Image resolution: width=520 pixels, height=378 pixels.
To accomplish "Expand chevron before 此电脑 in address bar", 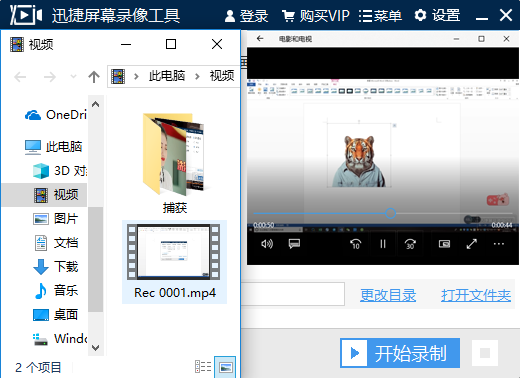I will point(136,76).
